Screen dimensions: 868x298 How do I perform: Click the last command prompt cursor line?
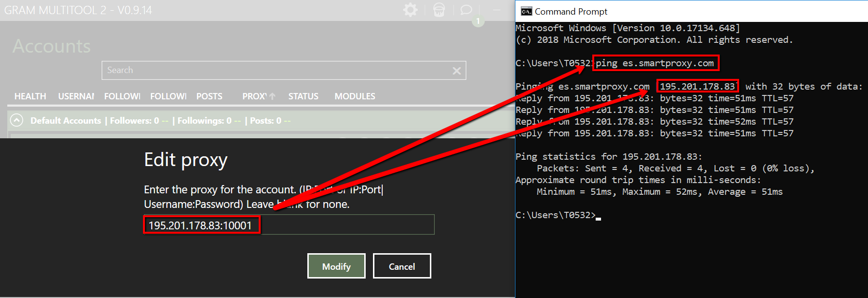coord(558,215)
